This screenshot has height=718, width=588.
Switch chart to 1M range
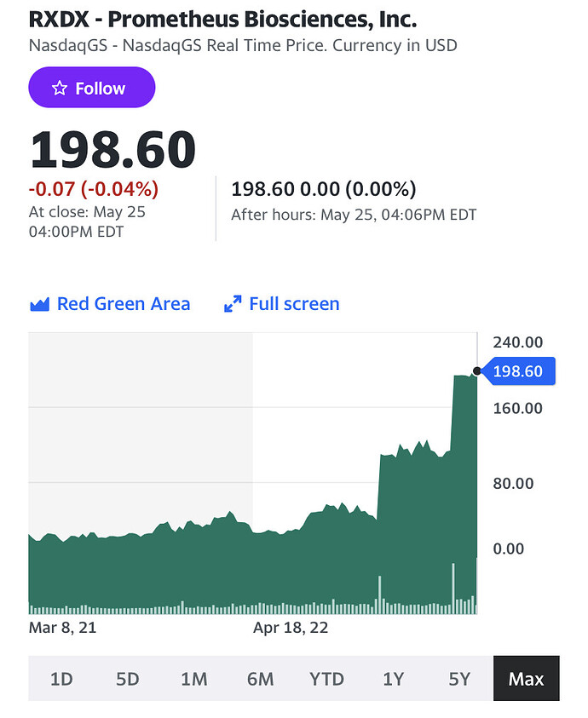pyautogui.click(x=193, y=679)
